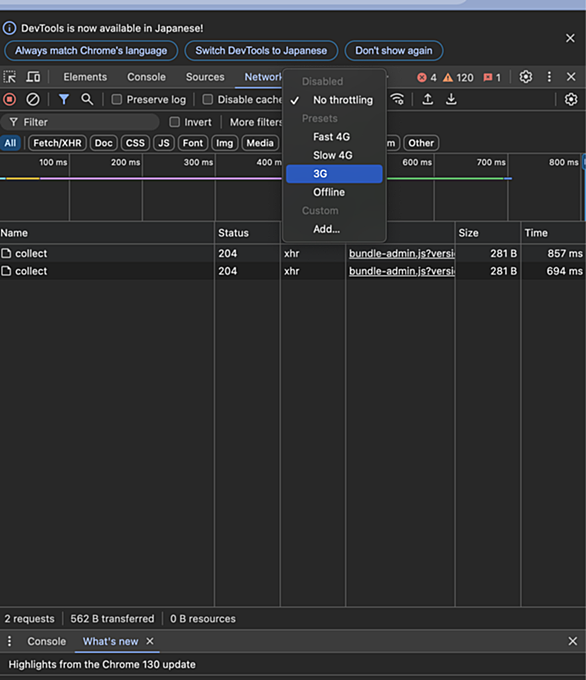Click the import HAR upload icon
Screen dimensions: 586x680
tap(428, 99)
